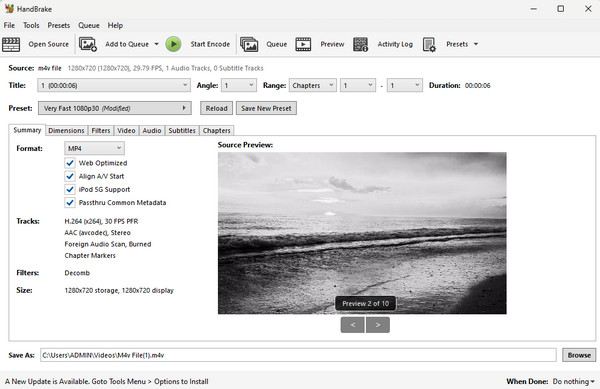
Task: Switch to the Subtitles tab
Action: pyautogui.click(x=182, y=130)
